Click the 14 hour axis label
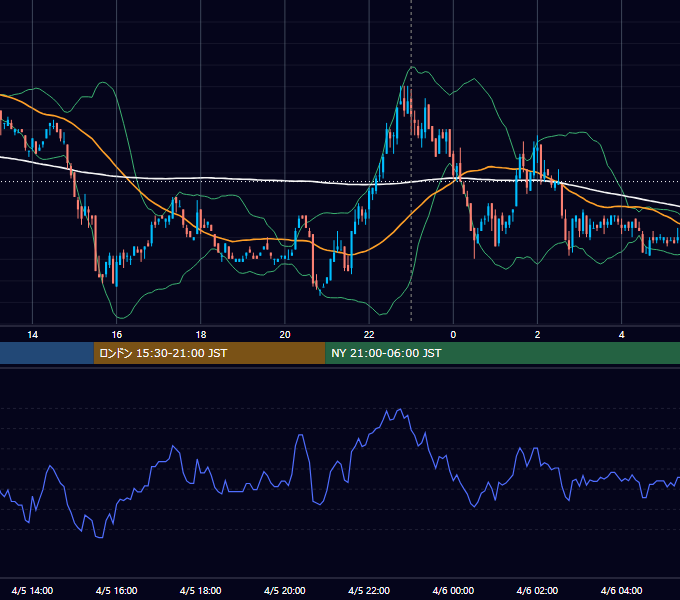 pyautogui.click(x=33, y=335)
